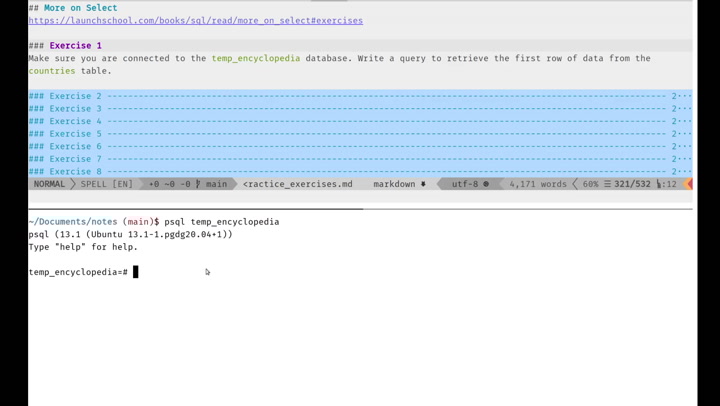Open the launchschool.com more_on_select exercises link
The height and width of the screenshot is (406, 720).
click(196, 21)
